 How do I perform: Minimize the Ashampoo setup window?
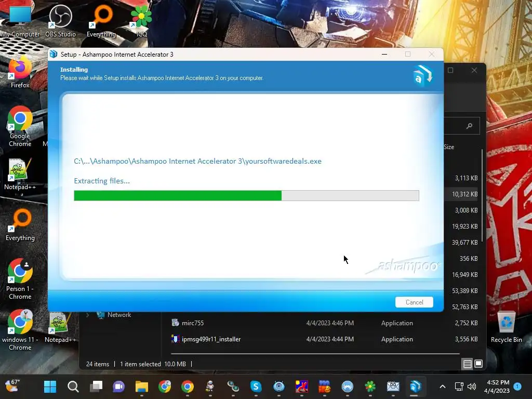pos(384,54)
